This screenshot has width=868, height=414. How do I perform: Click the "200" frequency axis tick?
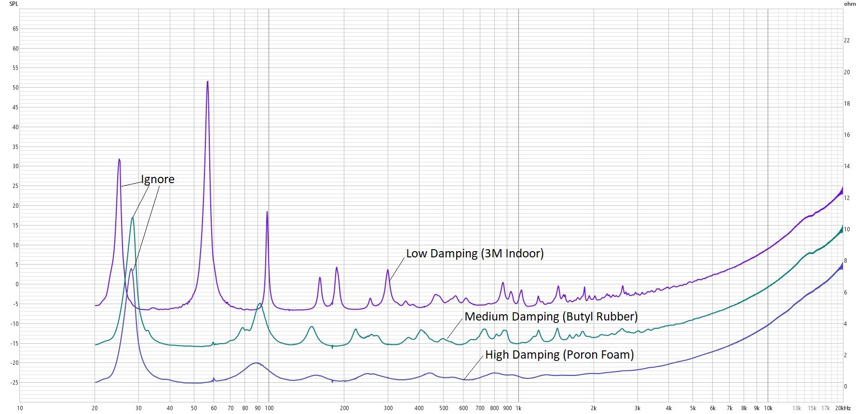pyautogui.click(x=344, y=408)
